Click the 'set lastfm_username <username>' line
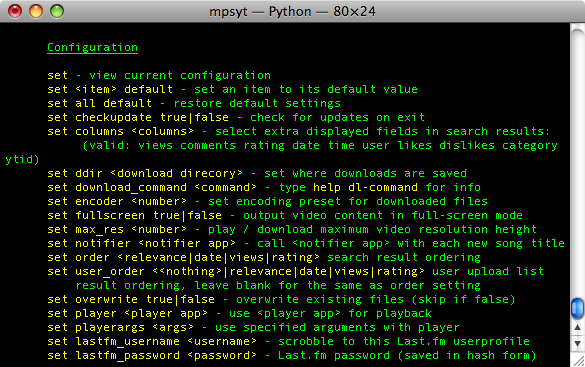 288,341
